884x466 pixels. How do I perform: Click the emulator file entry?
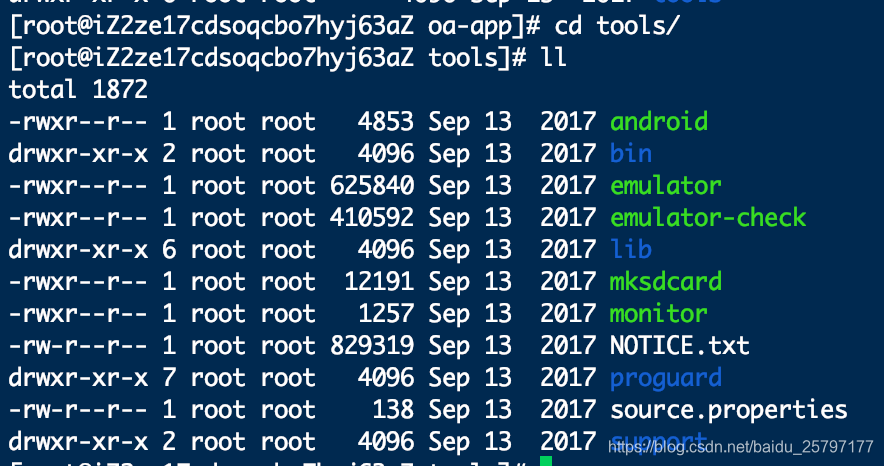[x=666, y=185]
